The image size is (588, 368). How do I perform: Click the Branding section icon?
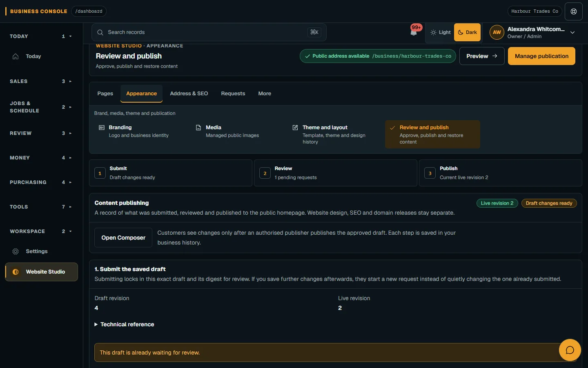pyautogui.click(x=102, y=128)
